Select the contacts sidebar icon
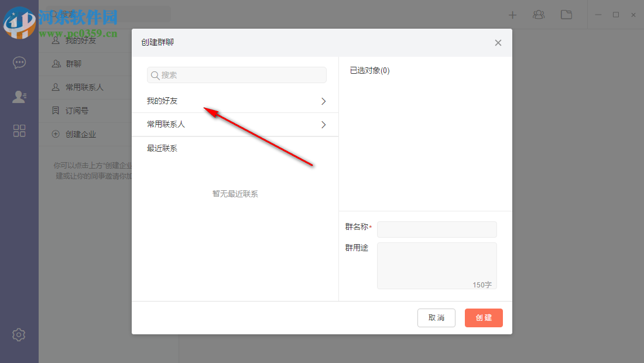Viewport: 644px width, 363px height. pyautogui.click(x=19, y=97)
